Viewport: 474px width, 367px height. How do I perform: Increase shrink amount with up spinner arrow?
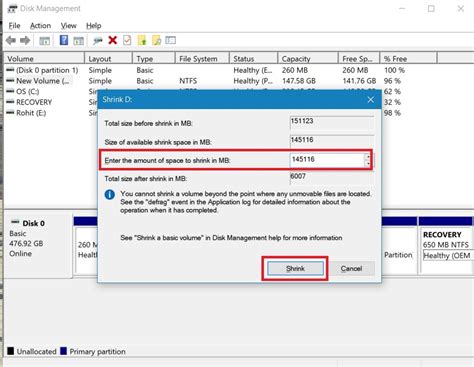coord(368,156)
